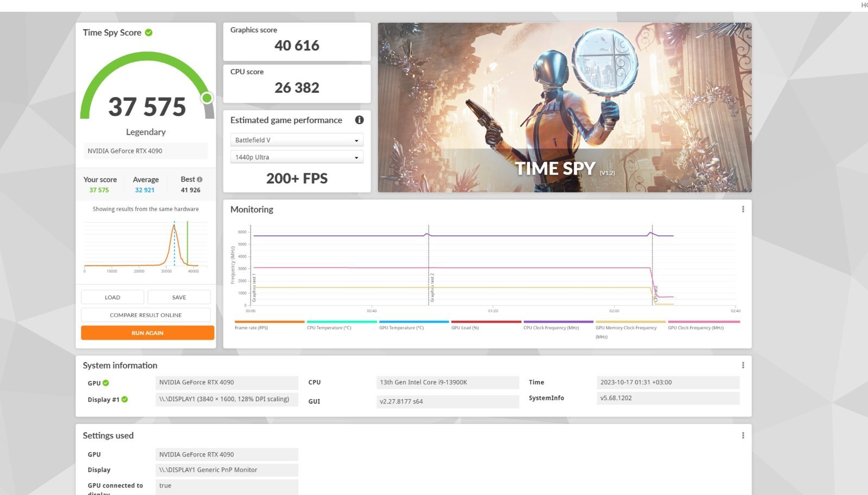
Task: Click the Time field 2023-10-17 01:31 +03:00
Action: [668, 382]
